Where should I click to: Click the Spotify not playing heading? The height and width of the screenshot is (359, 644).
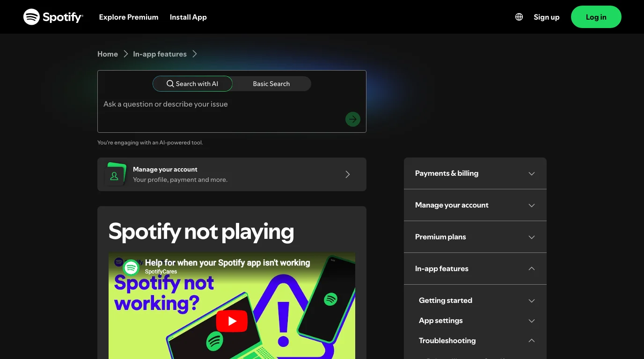click(201, 231)
